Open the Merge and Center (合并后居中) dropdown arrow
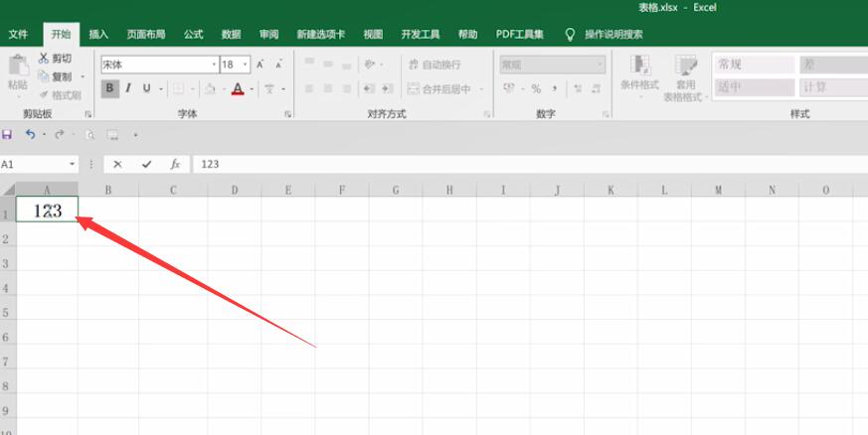This screenshot has height=435, width=868. pyautogui.click(x=481, y=88)
